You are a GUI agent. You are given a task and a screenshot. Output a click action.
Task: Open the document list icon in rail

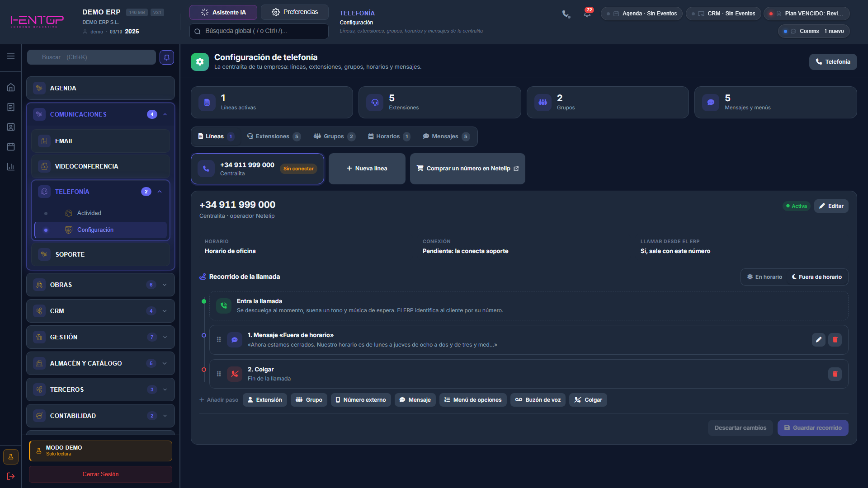pos(11,107)
